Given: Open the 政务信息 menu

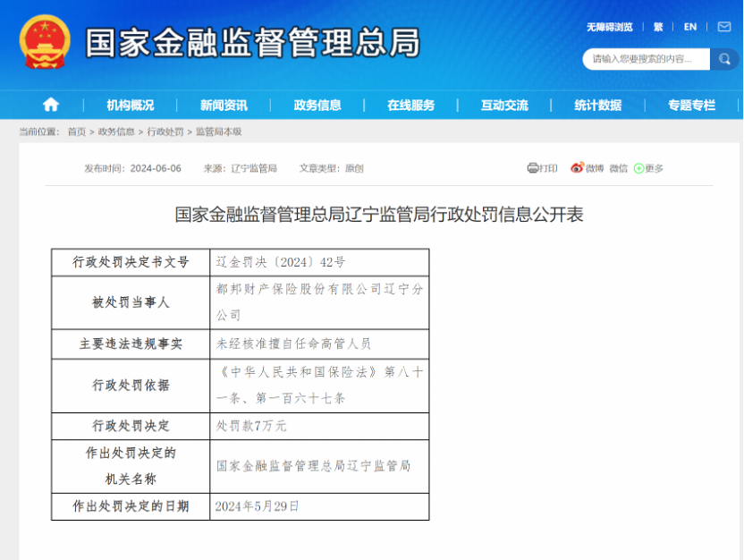Looking at the screenshot, I should 317,105.
